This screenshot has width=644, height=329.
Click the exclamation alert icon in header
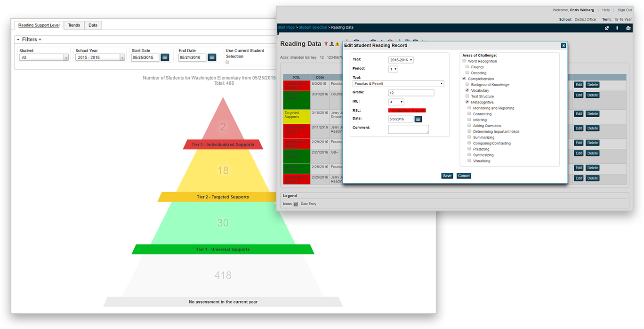click(x=617, y=28)
